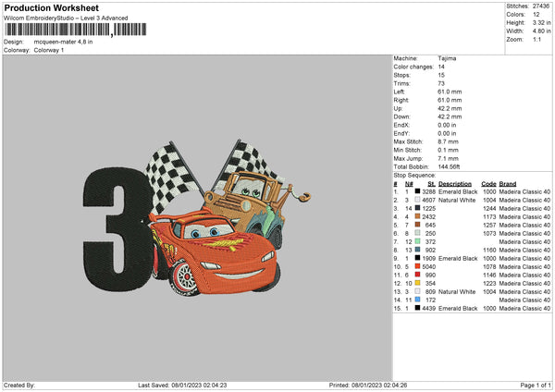Screen dimensions: 555x392
Task: Select the white swatch beside stitch count 4607
Action: point(418,200)
